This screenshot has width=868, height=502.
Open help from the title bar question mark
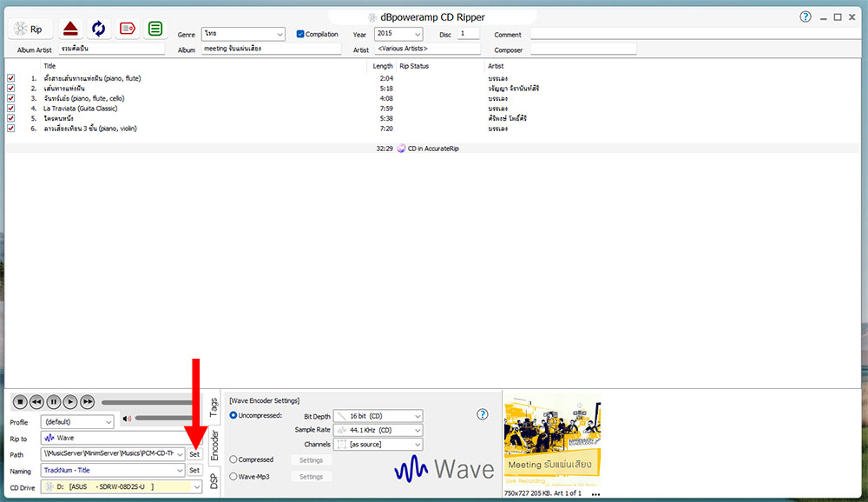coord(806,17)
